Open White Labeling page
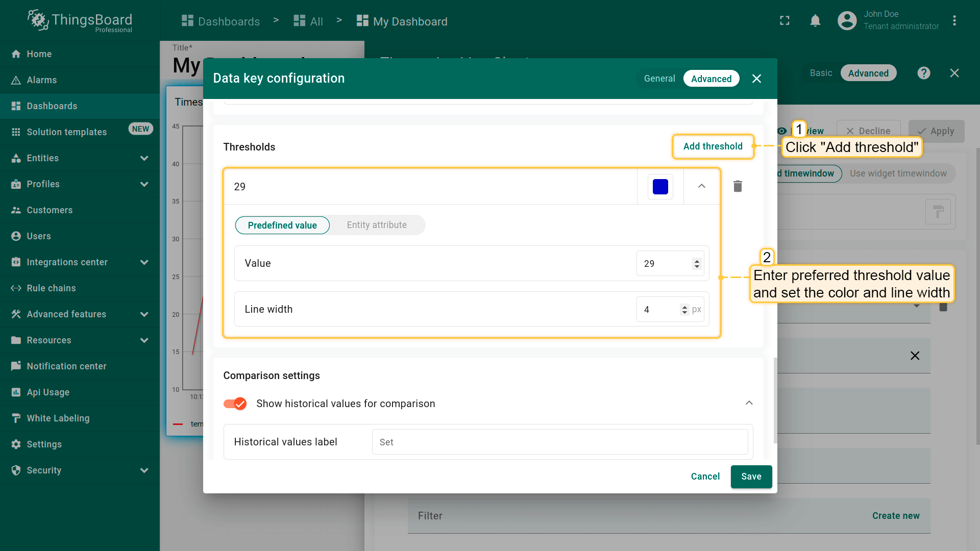This screenshot has height=551, width=980. pos(58,418)
